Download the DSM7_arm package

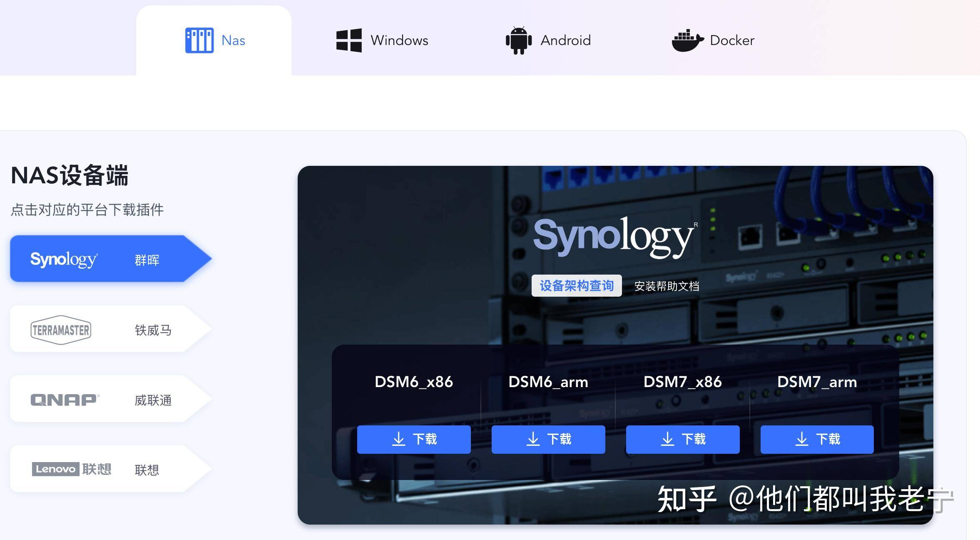[x=817, y=439]
